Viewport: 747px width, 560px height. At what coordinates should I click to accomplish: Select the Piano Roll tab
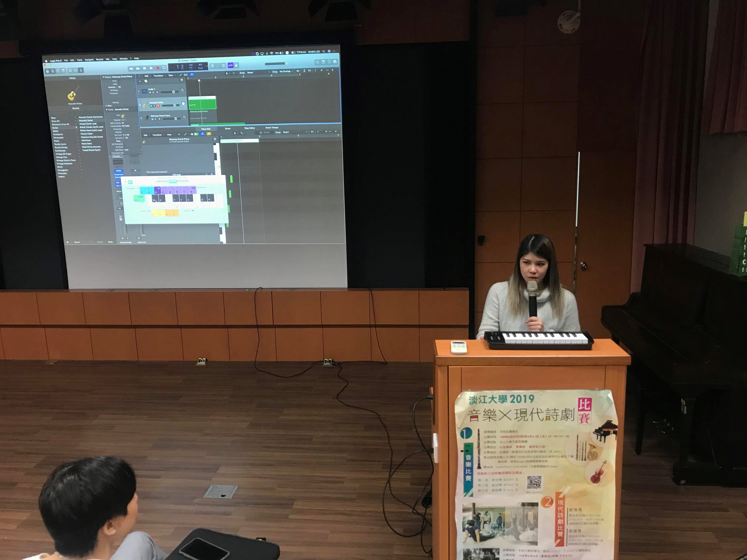click(x=206, y=129)
